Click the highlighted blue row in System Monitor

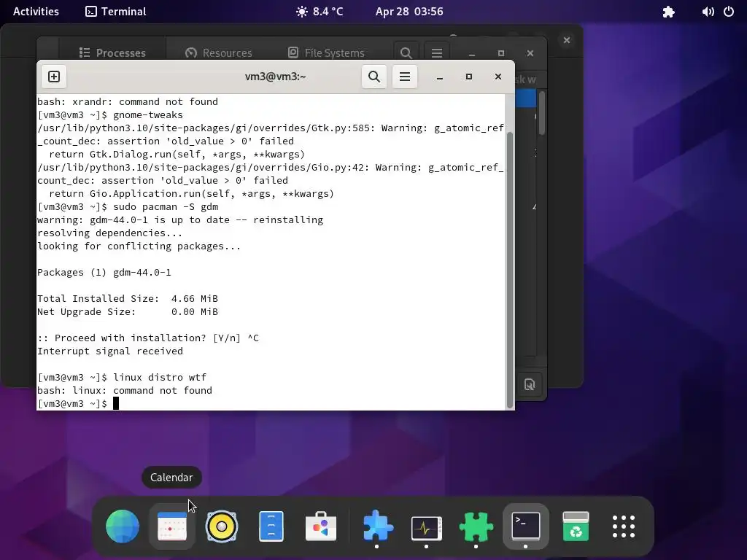click(x=527, y=98)
